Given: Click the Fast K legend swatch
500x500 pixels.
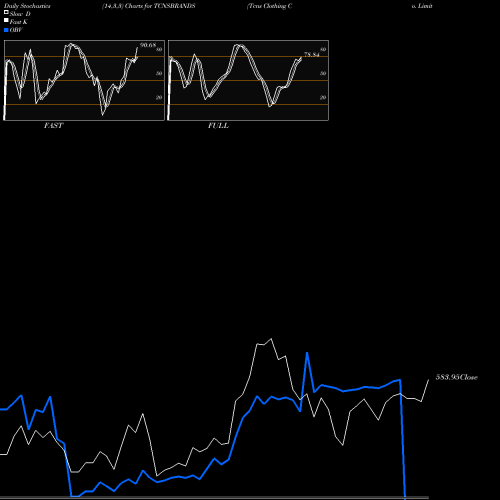Looking at the screenshot, I should click(6, 21).
